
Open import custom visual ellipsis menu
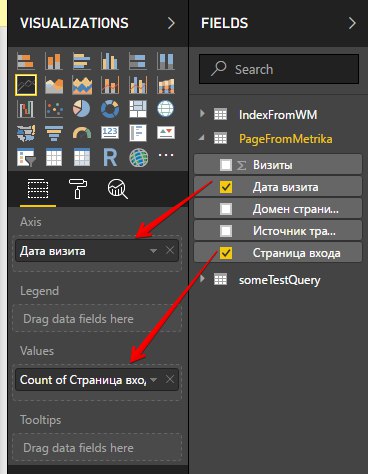[166, 155]
